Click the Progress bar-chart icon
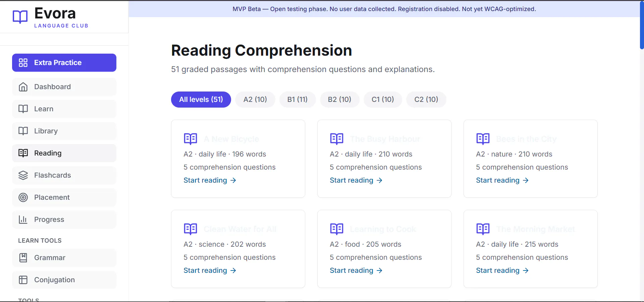644x302 pixels. pyautogui.click(x=23, y=220)
